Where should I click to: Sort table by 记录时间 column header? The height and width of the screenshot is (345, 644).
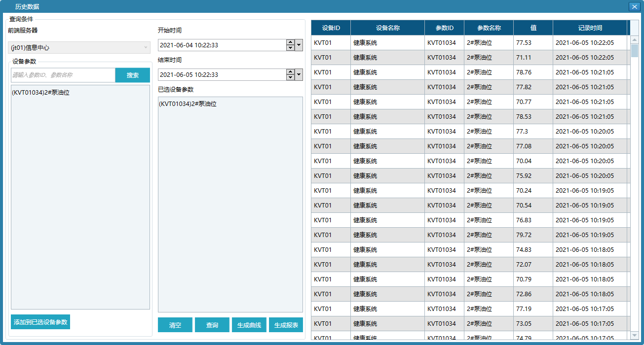590,28
